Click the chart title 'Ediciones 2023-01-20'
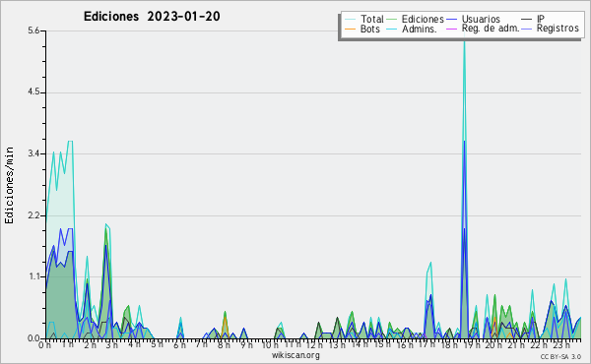591x364 pixels. pos(152,17)
